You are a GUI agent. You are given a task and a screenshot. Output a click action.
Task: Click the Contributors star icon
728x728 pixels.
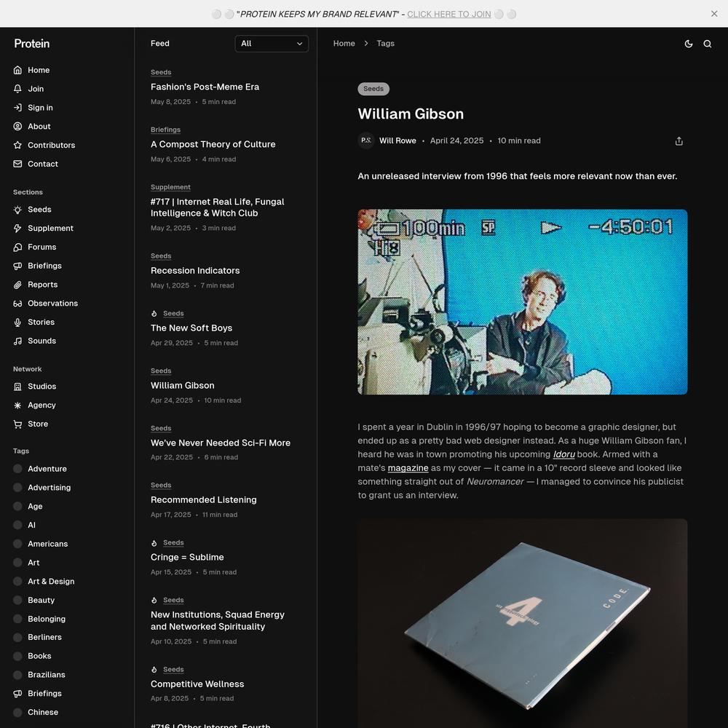point(17,145)
